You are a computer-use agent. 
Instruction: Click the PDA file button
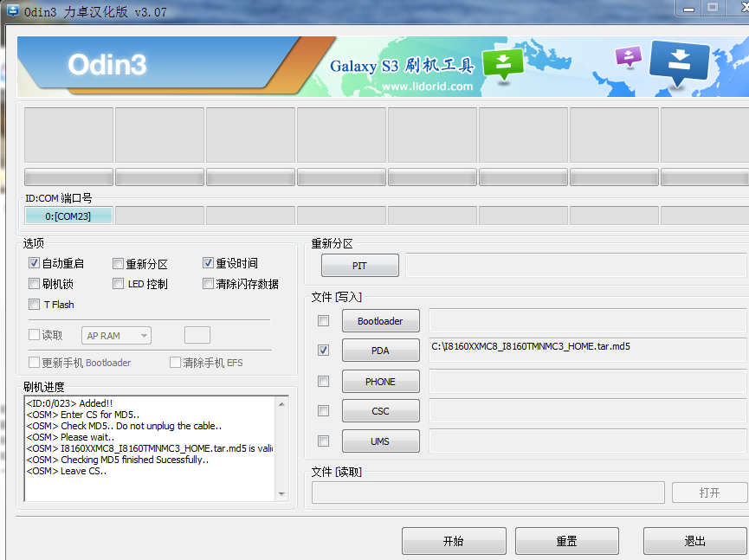381,351
